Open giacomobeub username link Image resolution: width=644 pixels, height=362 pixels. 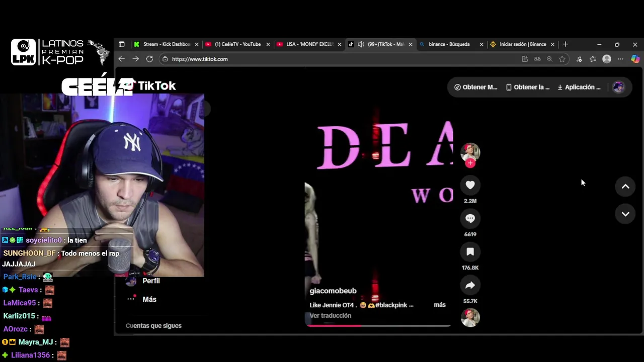333,291
